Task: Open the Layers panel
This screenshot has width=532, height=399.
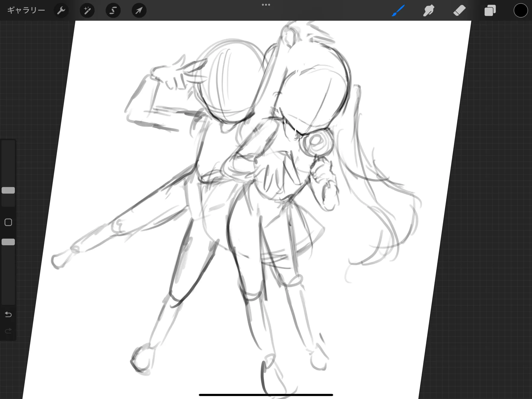Action: point(490,11)
